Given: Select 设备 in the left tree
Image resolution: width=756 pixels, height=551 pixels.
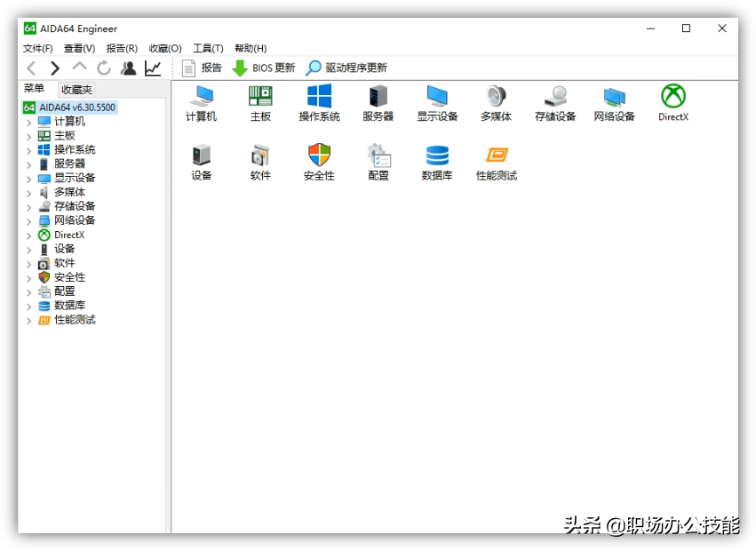Looking at the screenshot, I should (x=64, y=249).
